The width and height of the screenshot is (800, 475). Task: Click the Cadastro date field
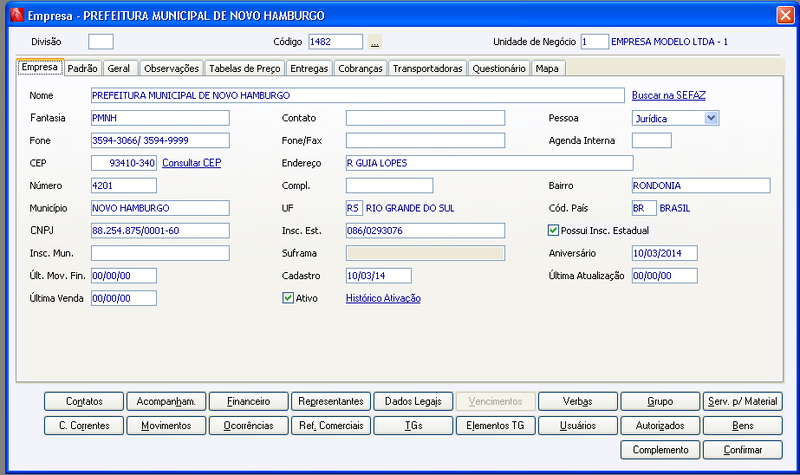(x=379, y=276)
